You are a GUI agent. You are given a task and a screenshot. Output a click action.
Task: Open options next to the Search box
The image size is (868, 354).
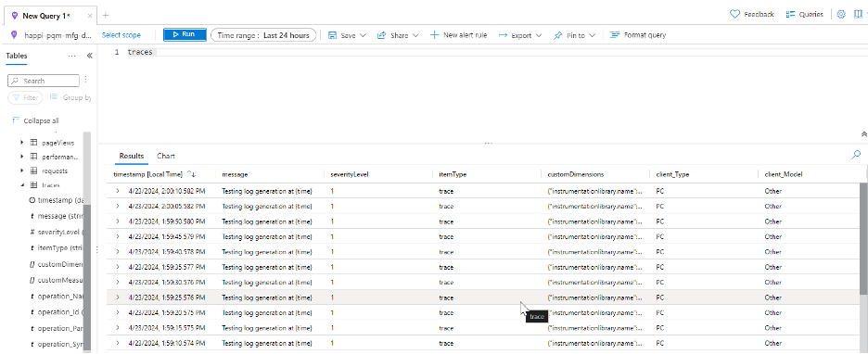(86, 80)
